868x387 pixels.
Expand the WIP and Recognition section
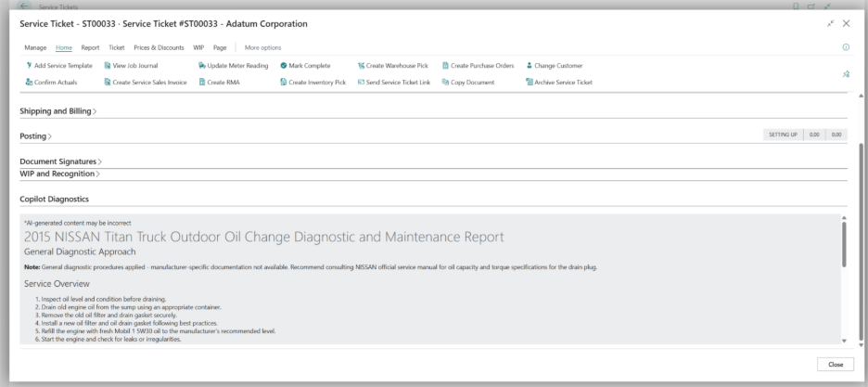coord(59,174)
